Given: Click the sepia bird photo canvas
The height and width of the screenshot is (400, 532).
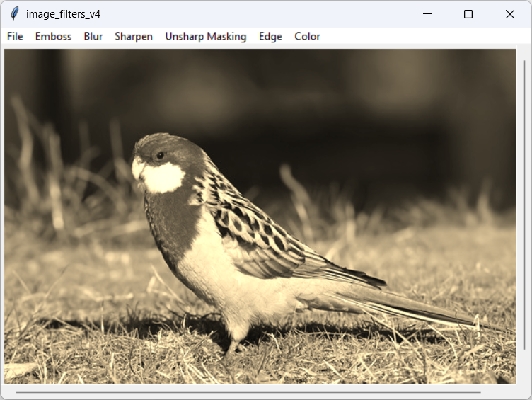Looking at the screenshot, I should 260,217.
